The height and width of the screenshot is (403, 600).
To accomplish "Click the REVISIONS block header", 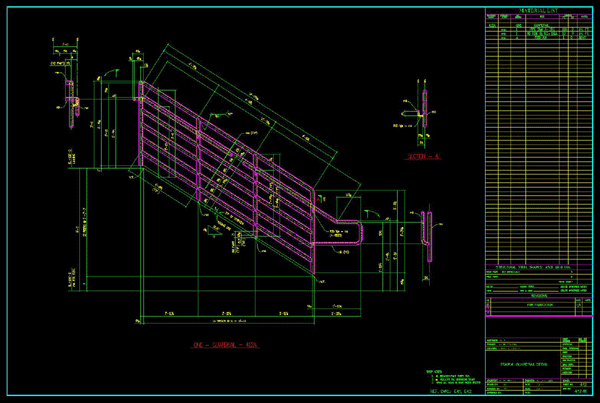I will pyautogui.click(x=539, y=296).
